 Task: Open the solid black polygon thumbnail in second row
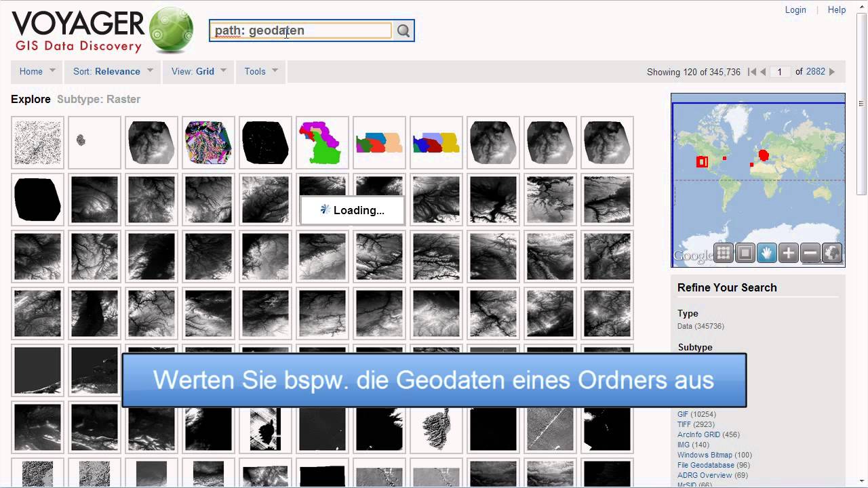[37, 200]
